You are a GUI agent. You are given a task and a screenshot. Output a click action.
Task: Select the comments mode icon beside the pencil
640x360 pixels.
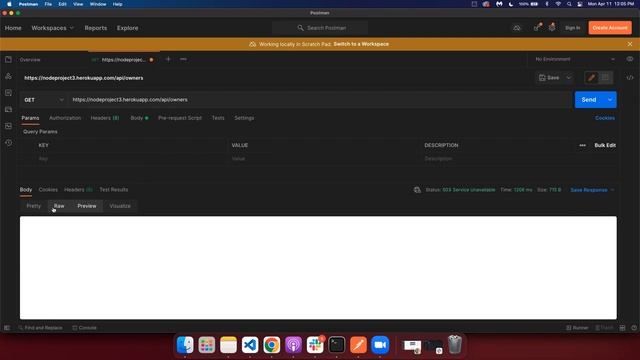coord(605,78)
